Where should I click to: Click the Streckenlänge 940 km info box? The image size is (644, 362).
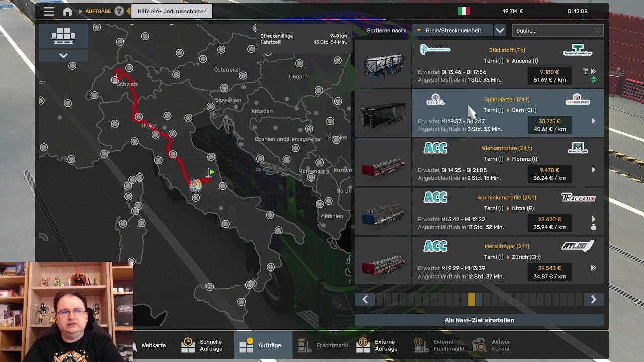point(303,39)
